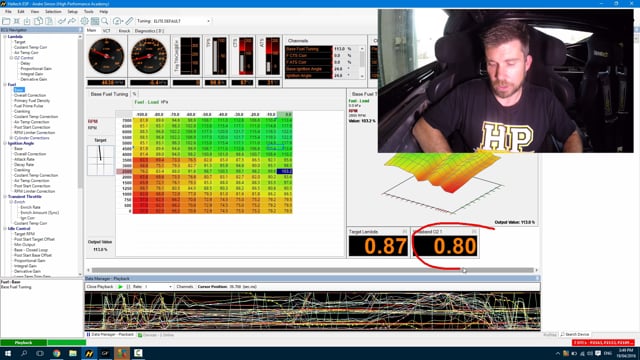This screenshot has width=640, height=360.
Task: Open File Explorer from the taskbar
Action: pyautogui.click(x=73, y=353)
